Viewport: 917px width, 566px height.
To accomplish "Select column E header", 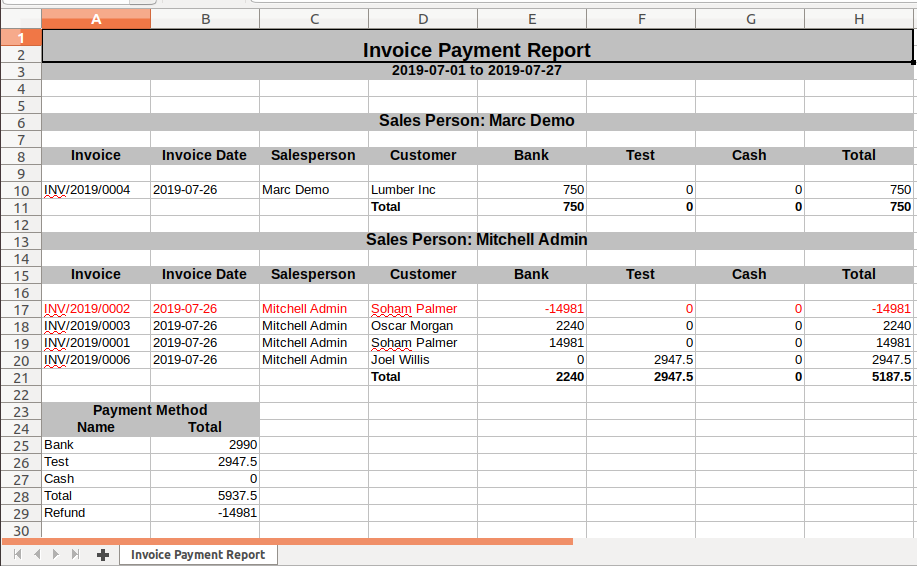I will (532, 19).
